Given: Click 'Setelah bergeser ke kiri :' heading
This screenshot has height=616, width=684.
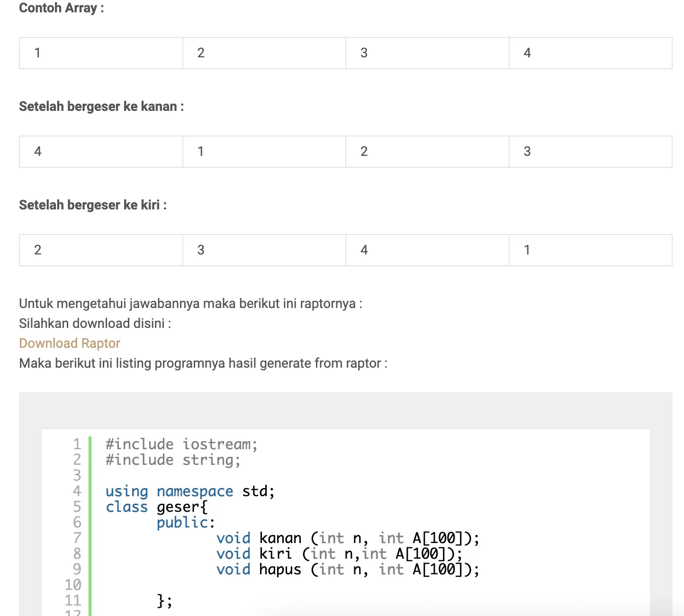Looking at the screenshot, I should (93, 205).
